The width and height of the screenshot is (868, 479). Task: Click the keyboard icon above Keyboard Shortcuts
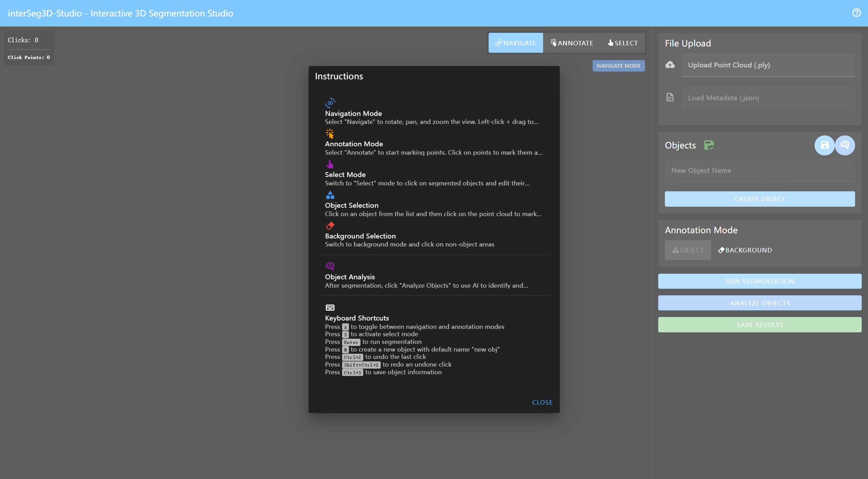[x=330, y=308]
